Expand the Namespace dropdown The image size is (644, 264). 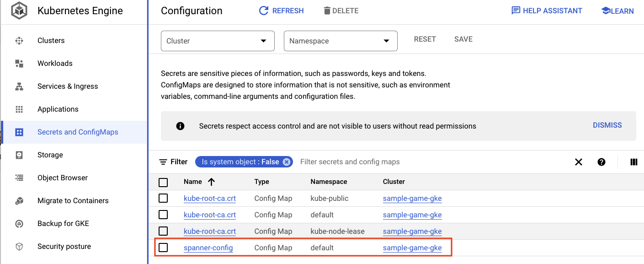click(x=341, y=41)
